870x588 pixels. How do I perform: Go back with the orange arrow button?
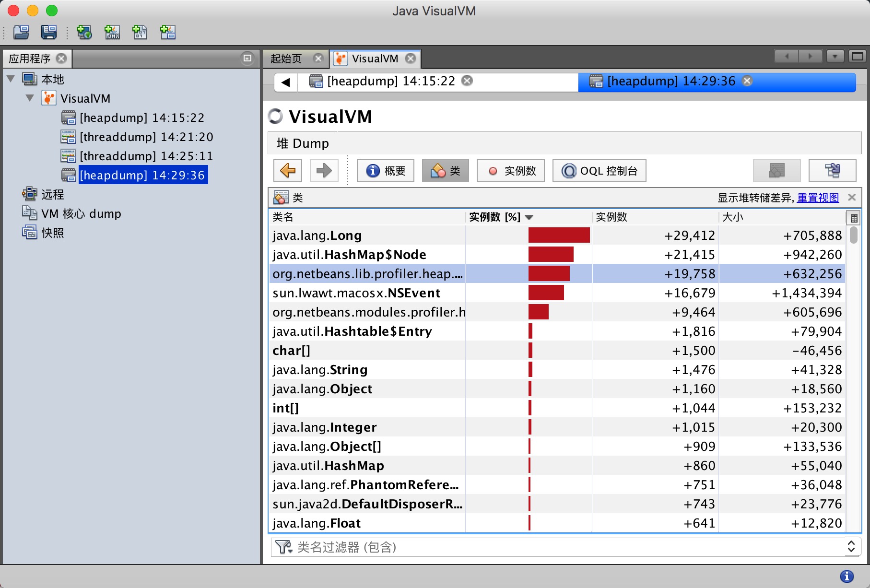point(288,171)
